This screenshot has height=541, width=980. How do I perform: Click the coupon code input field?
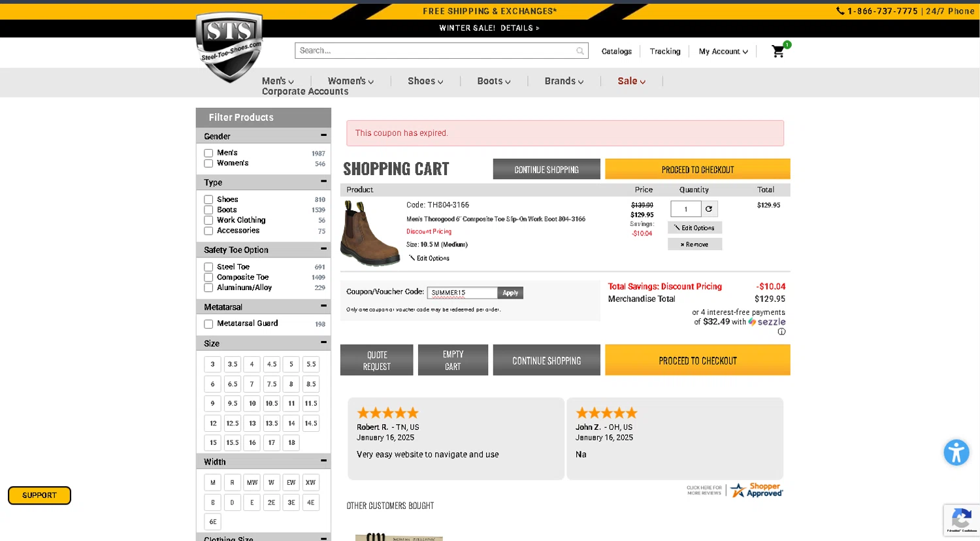(x=462, y=293)
